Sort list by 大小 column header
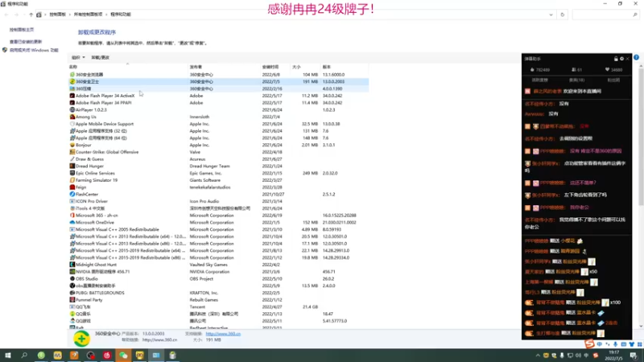The image size is (644, 362). [x=305, y=67]
